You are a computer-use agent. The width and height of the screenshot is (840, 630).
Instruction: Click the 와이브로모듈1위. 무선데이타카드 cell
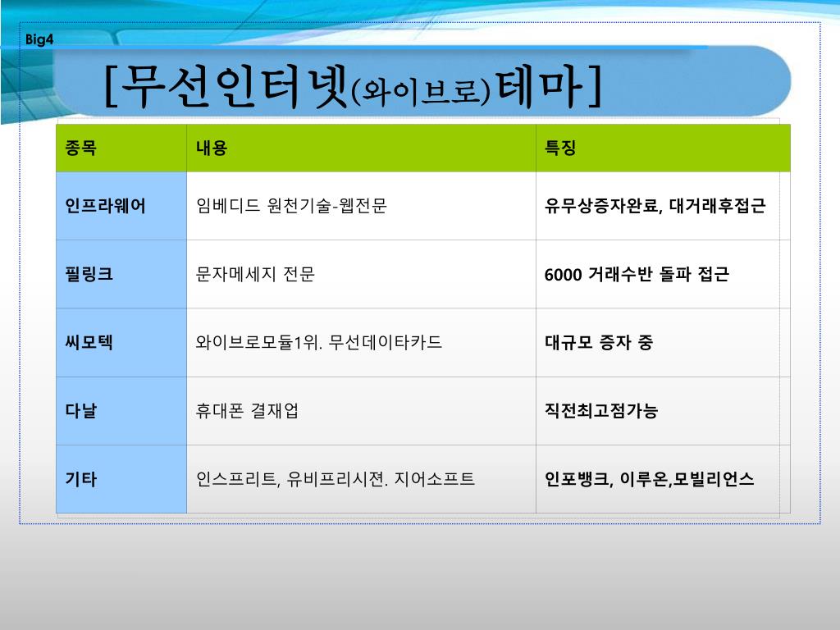[x=361, y=343]
